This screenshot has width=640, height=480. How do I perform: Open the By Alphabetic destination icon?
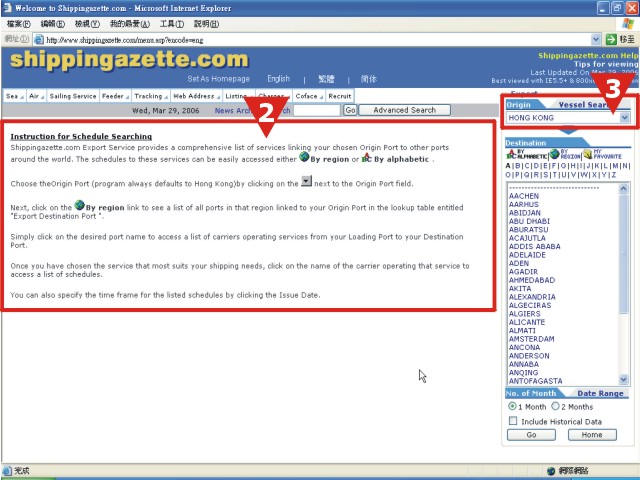point(527,154)
